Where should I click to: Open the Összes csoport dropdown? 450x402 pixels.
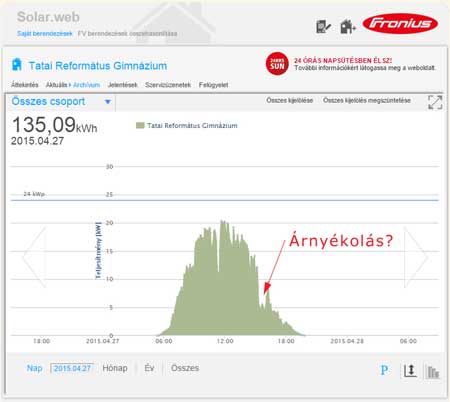tap(61, 102)
